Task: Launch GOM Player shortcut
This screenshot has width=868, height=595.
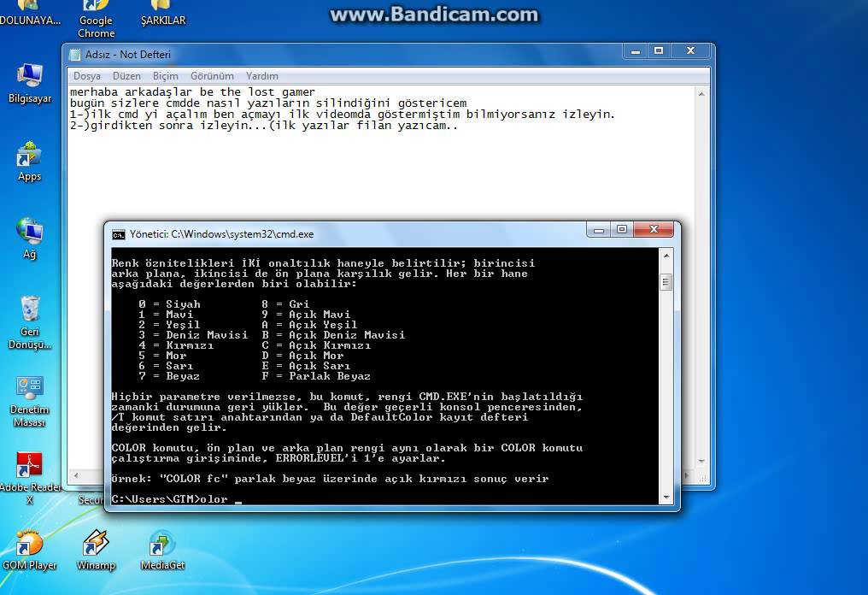Action: (x=29, y=550)
